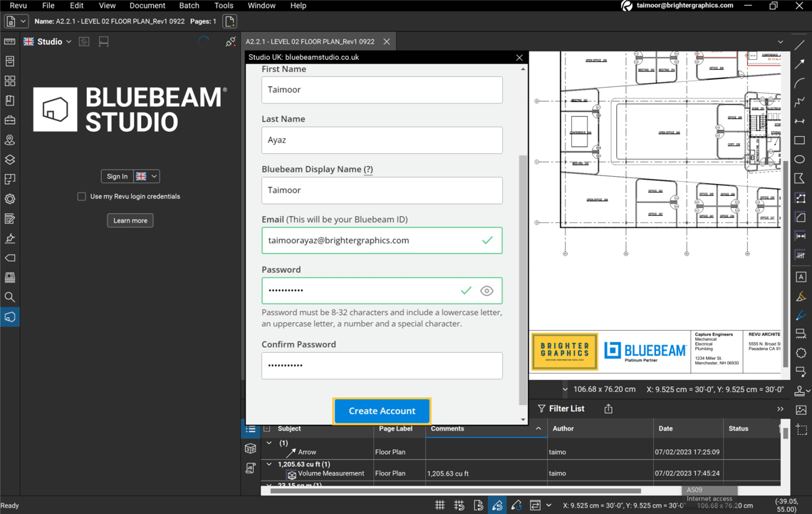Viewport: 812px width, 514px height.
Task: Select the Pen drawing tool
Action: coord(801,315)
